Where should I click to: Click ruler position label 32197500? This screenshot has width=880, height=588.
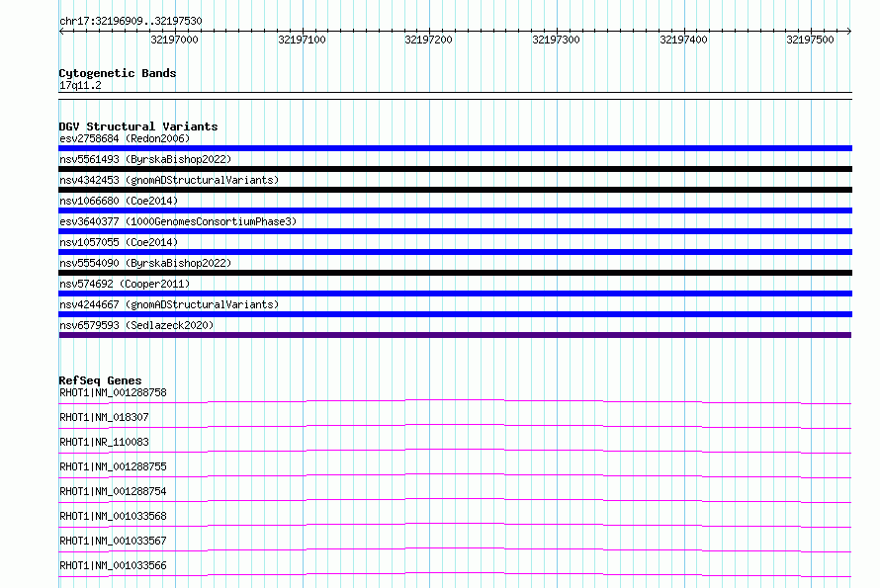810,40
